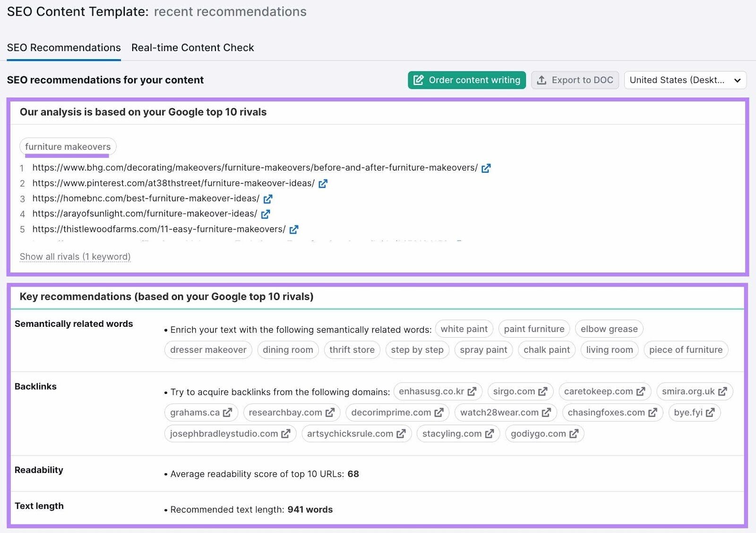Image resolution: width=756 pixels, height=533 pixels.
Task: Expand Show all rivals list
Action: click(x=75, y=256)
